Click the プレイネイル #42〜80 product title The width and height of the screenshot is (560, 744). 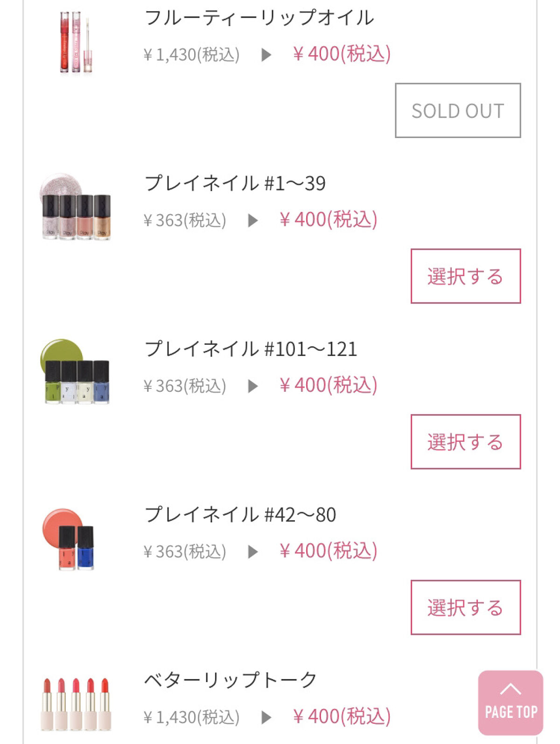click(240, 514)
